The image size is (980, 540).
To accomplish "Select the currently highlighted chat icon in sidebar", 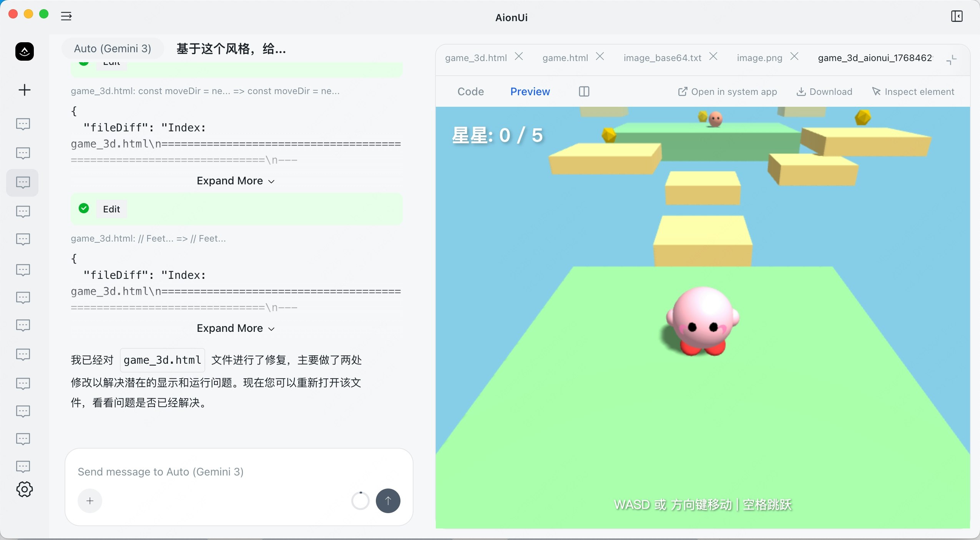I will coord(23,183).
